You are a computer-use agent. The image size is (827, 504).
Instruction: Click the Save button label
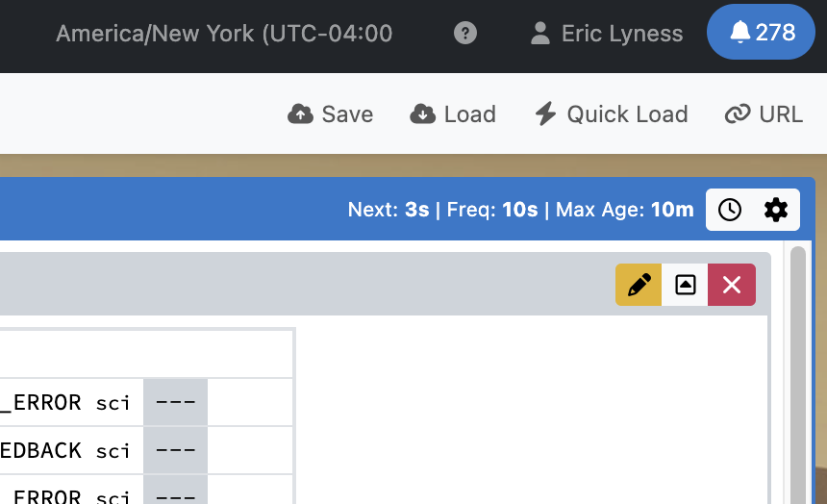point(347,114)
